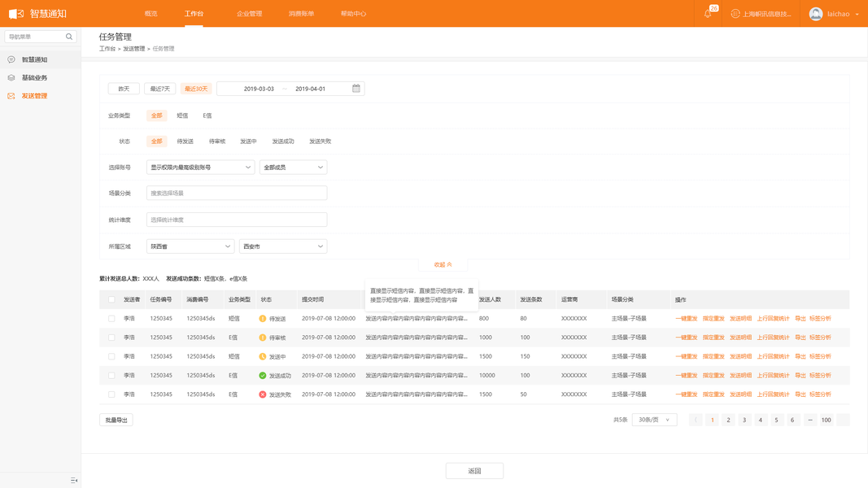
Task: Go to previous page with pagination arrow
Action: tap(696, 420)
